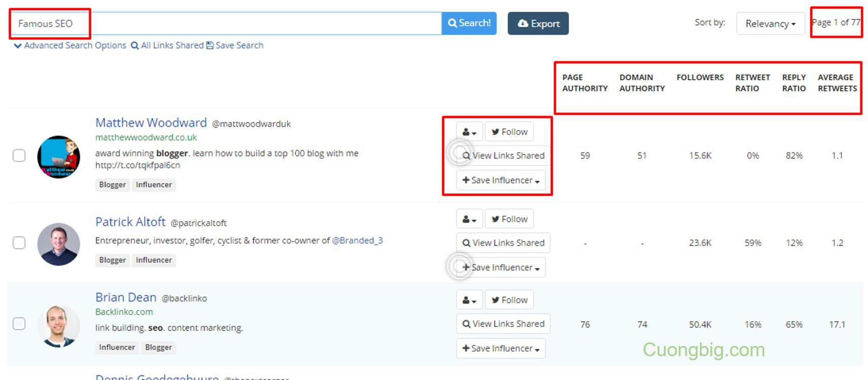Click the Influencer tag under Brian Dean
This screenshot has height=380, width=868.
click(x=117, y=347)
